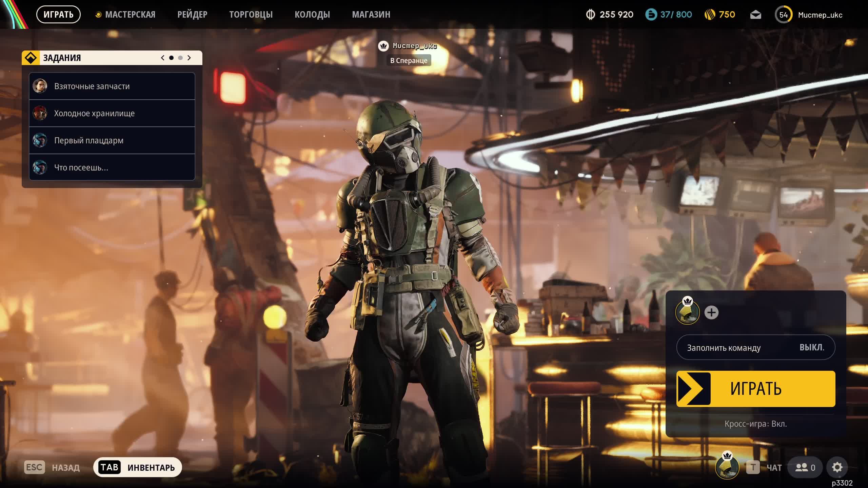Image resolution: width=868 pixels, height=488 pixels.
Task: Go to previous quests page arrow
Action: [x=163, y=58]
